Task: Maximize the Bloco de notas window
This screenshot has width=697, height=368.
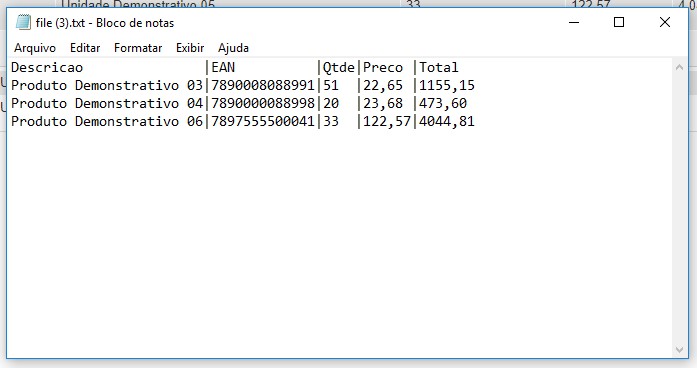Action: coord(619,22)
